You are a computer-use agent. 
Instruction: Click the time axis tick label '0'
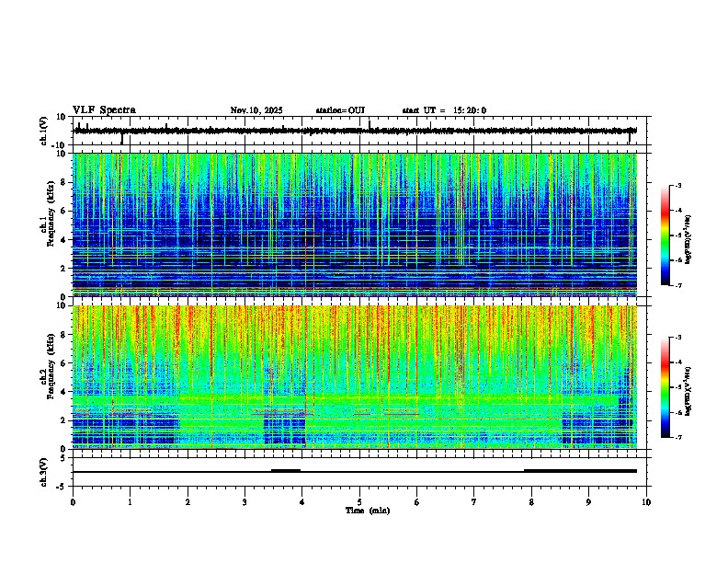[x=73, y=502]
